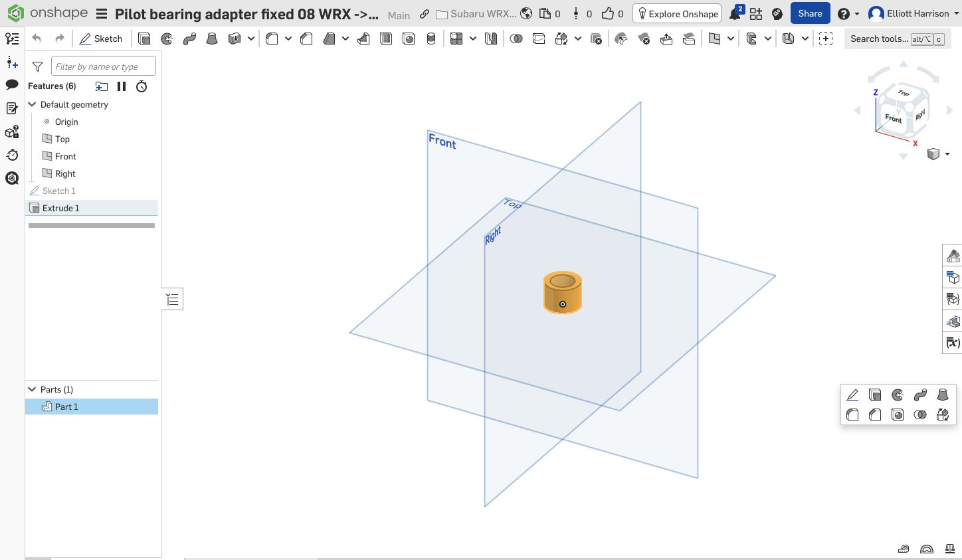The width and height of the screenshot is (962, 560).
Task: Select the Split tool in the top toolbar
Action: [539, 39]
